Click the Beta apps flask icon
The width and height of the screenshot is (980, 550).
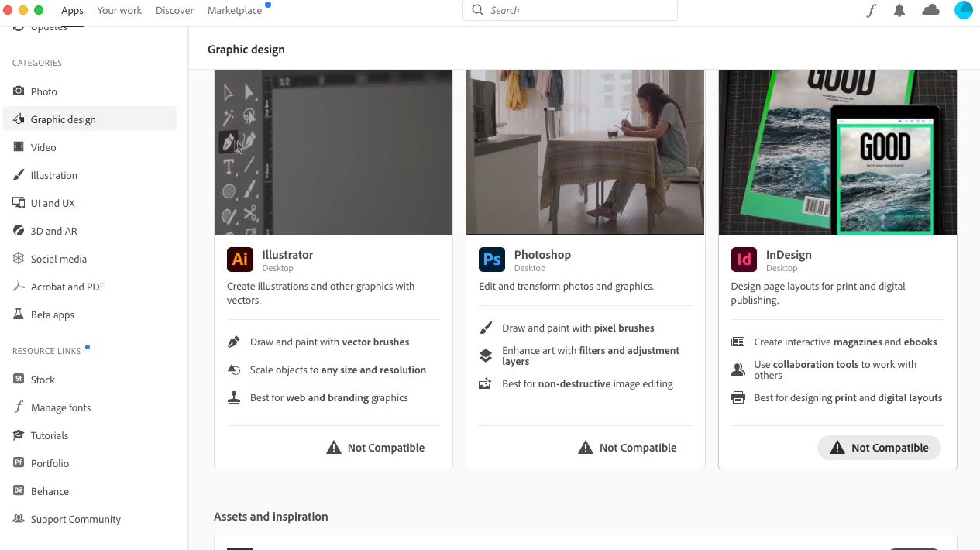19,315
